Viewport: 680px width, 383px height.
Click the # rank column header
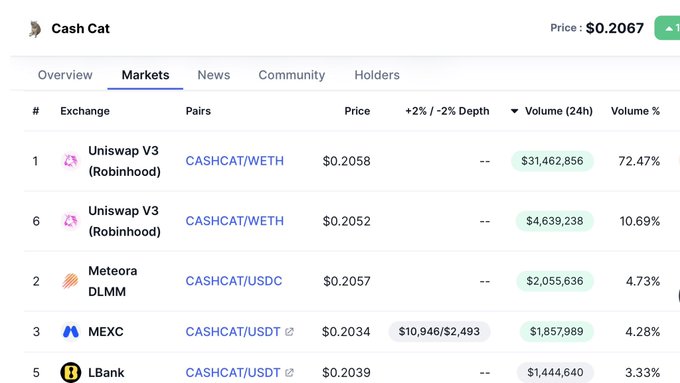(36, 111)
